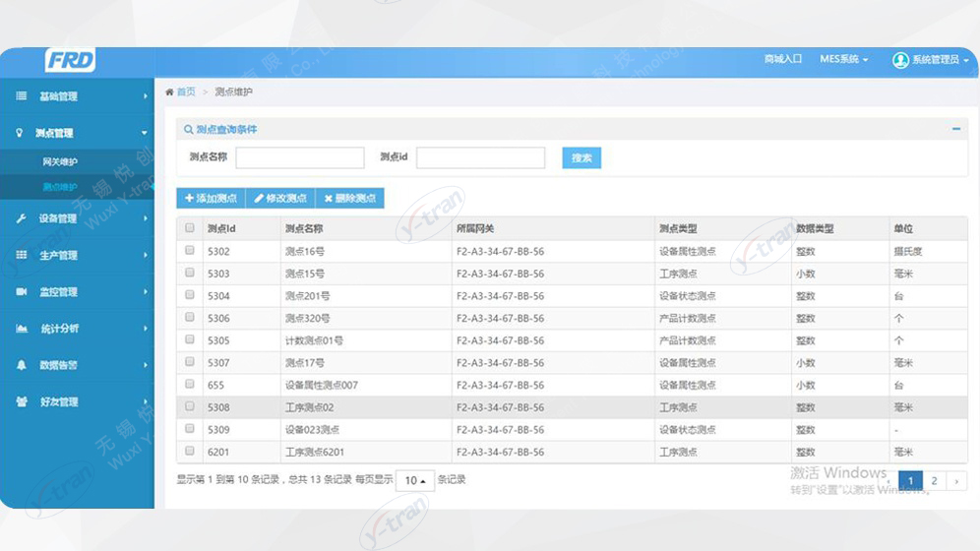Select the checkbox for row 工序测点6201
Screen dimensions: 980x551
pos(190,452)
